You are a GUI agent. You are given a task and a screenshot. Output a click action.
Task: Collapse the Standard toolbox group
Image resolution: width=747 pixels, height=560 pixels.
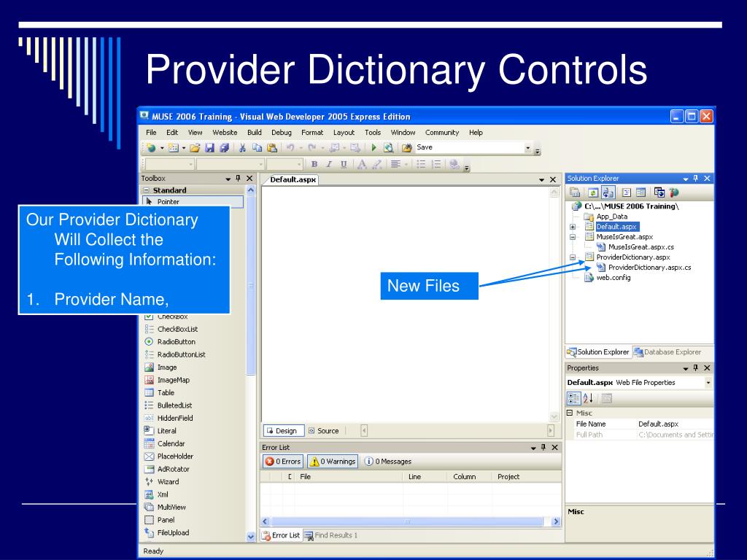[x=147, y=190]
